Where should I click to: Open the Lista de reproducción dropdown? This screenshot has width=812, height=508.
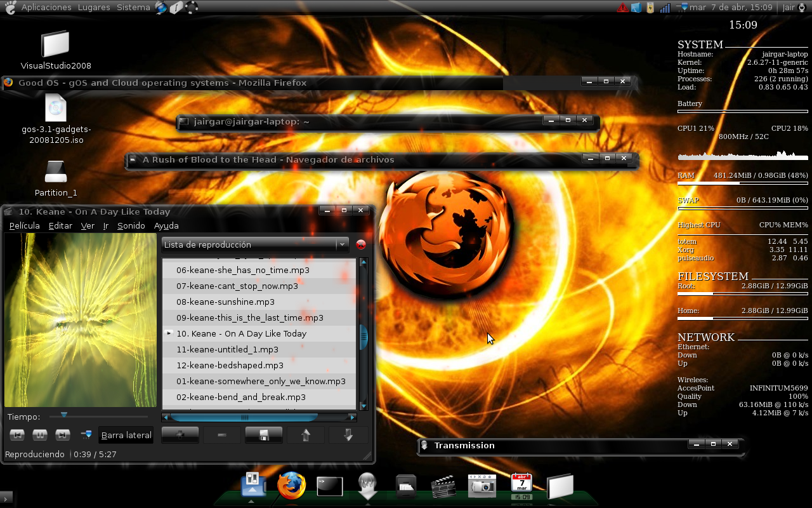point(255,244)
